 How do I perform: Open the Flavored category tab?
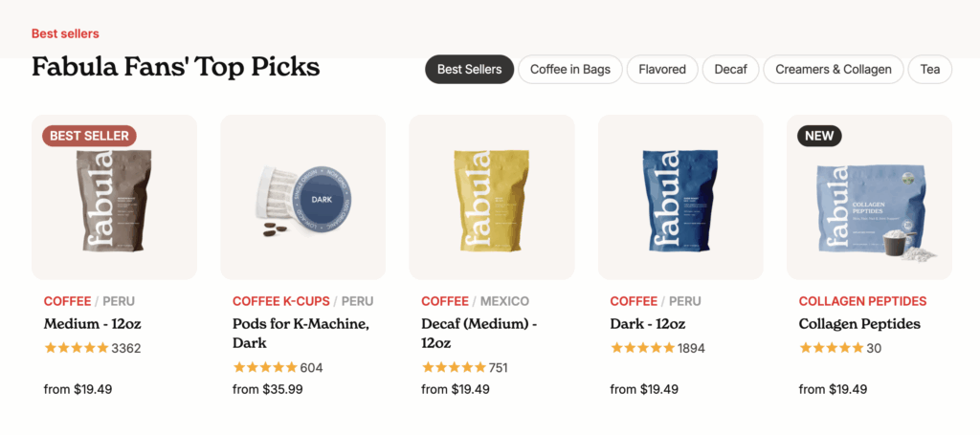tap(662, 70)
